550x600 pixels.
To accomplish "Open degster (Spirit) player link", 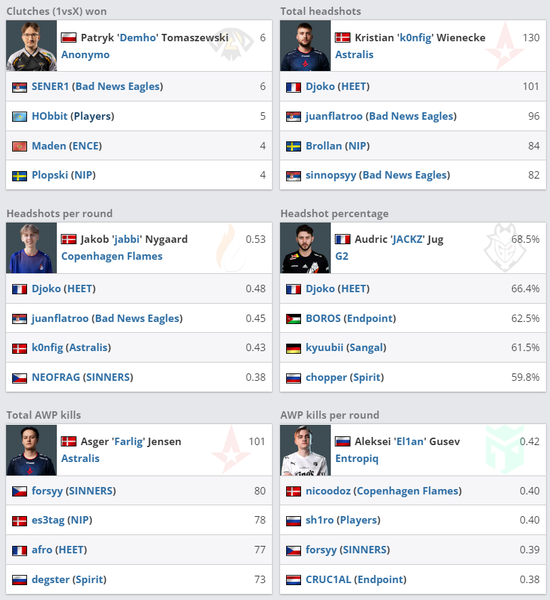I will pos(69,580).
